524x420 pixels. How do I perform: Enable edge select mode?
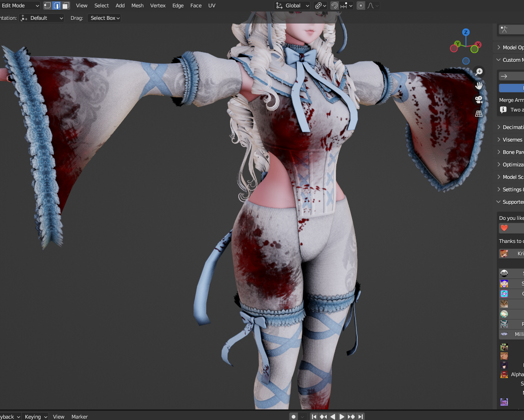tap(57, 6)
